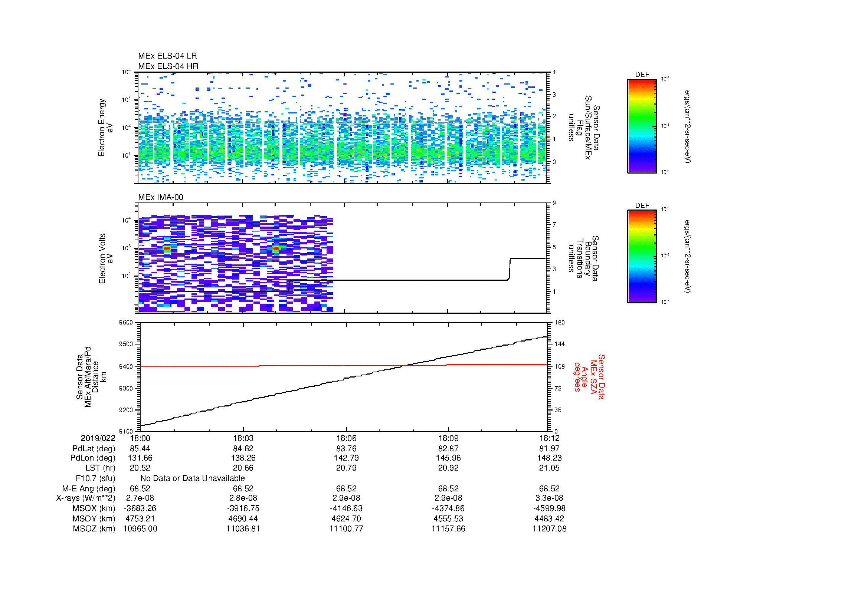The width and height of the screenshot is (868, 613).
Task: Click the 'LST (hr)' row label
Action: point(100,468)
